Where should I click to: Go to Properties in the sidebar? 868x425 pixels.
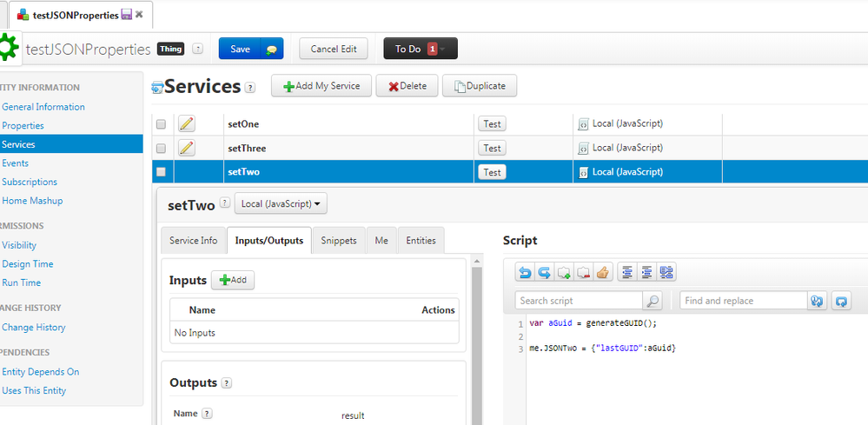coord(23,126)
